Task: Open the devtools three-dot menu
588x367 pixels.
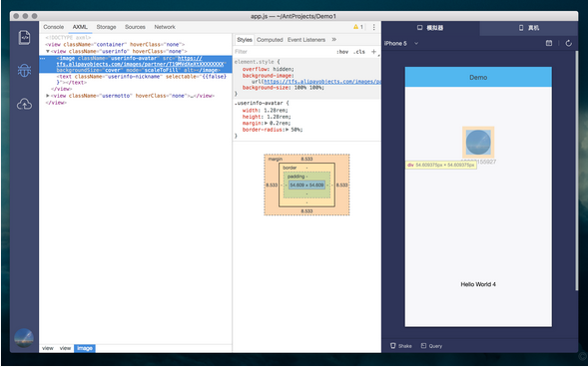Action: pyautogui.click(x=374, y=27)
